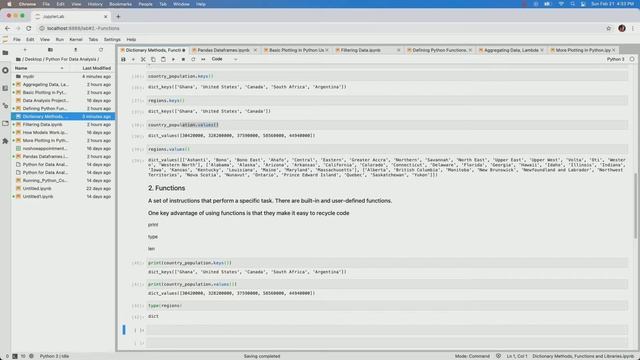Open Chrome's Bookmarks menu in macOS menu bar
This screenshot has height=360, width=640.
pos(120,4)
